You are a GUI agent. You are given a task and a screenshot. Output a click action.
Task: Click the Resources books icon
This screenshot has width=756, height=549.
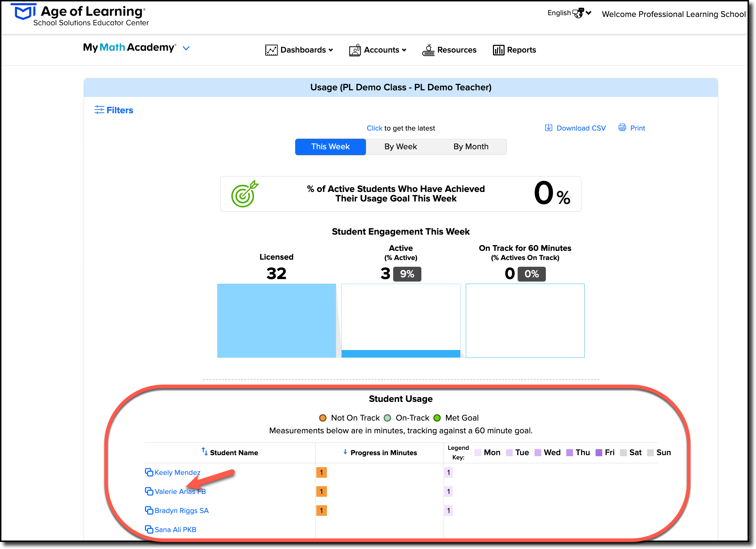(428, 50)
